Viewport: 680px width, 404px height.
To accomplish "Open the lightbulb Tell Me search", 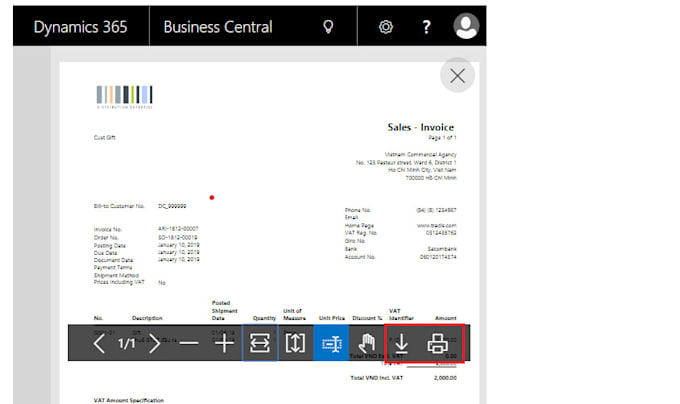I will pyautogui.click(x=328, y=27).
